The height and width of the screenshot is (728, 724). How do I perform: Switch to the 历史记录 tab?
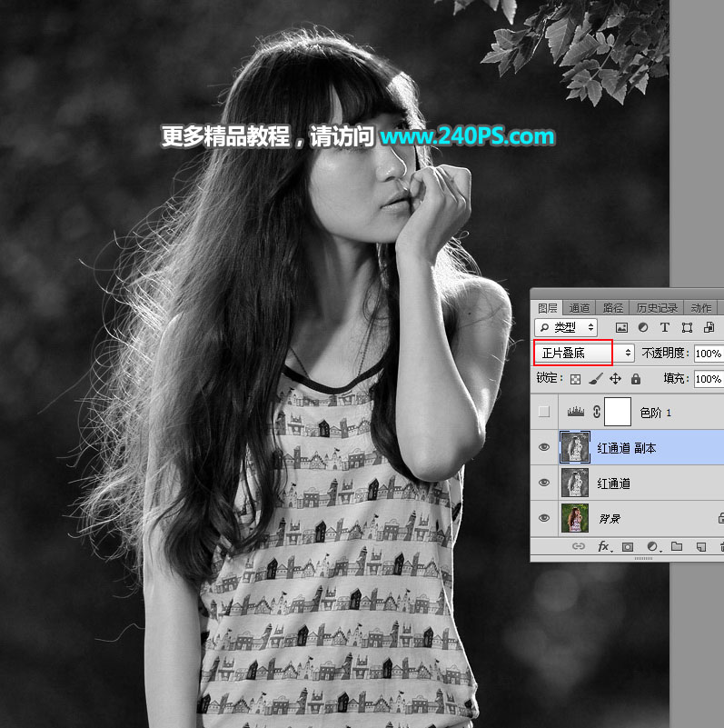click(657, 308)
